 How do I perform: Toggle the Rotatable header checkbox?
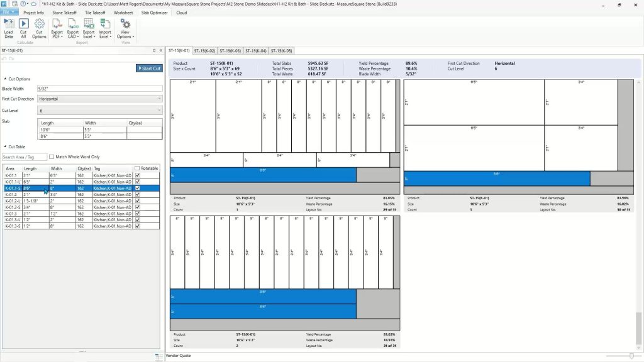coord(137,168)
